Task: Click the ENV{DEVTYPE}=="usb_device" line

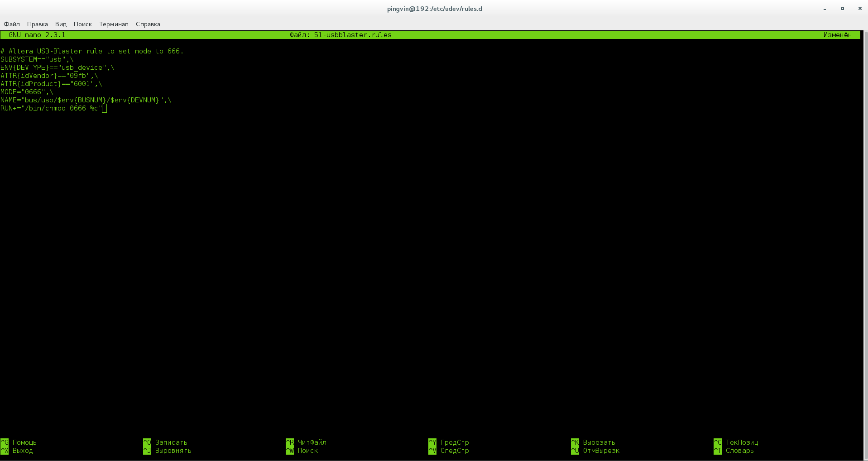Action: pyautogui.click(x=58, y=67)
